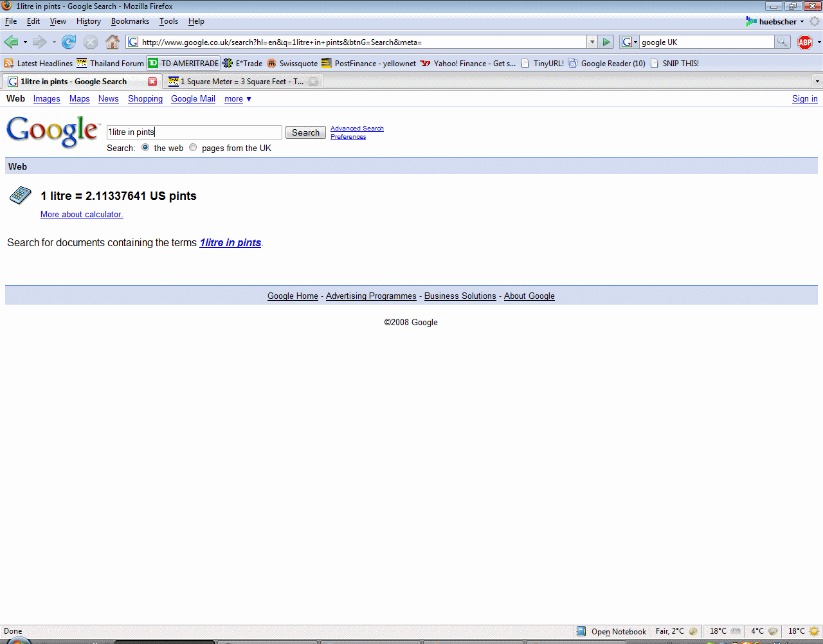
Task: Open the Maps link
Action: point(80,99)
